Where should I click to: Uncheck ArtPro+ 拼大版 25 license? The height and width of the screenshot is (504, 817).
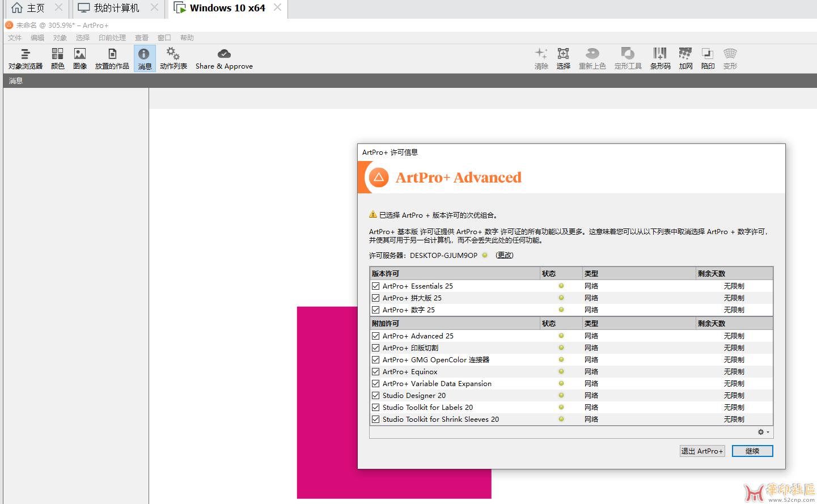point(375,298)
